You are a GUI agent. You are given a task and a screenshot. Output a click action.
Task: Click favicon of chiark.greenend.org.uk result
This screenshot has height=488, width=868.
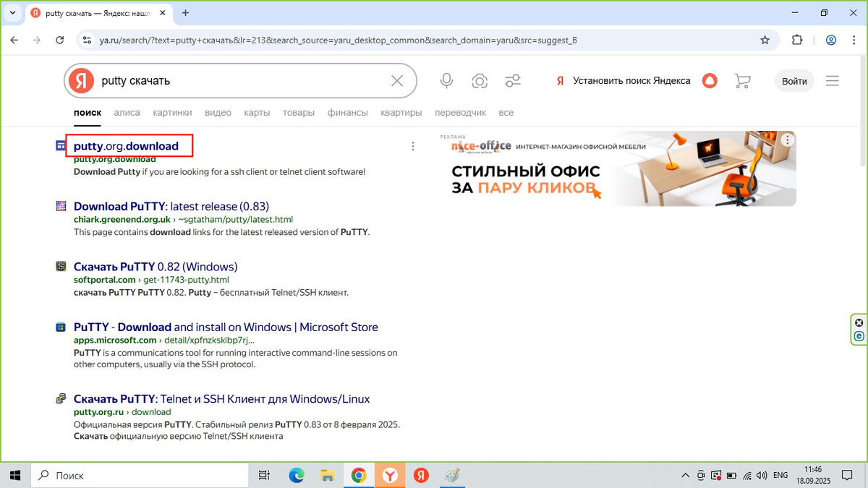click(61, 206)
